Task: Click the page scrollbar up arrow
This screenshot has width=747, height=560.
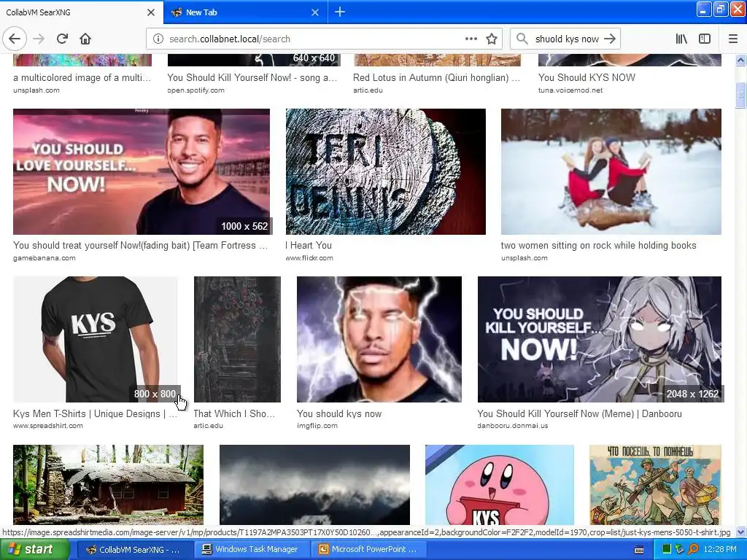Action: 740,60
